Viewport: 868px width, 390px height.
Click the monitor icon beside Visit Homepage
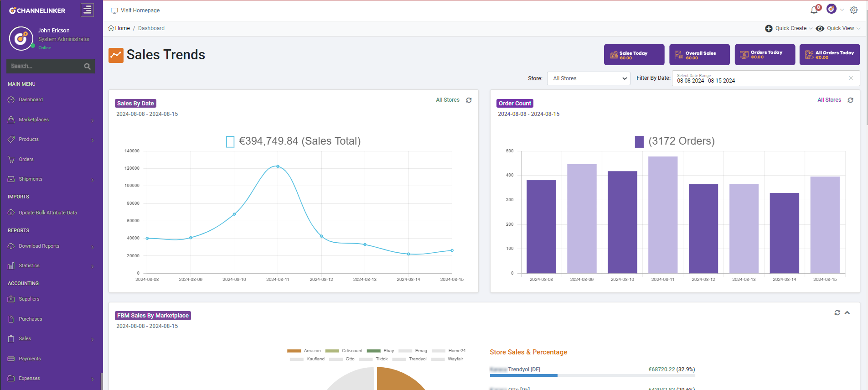114,10
